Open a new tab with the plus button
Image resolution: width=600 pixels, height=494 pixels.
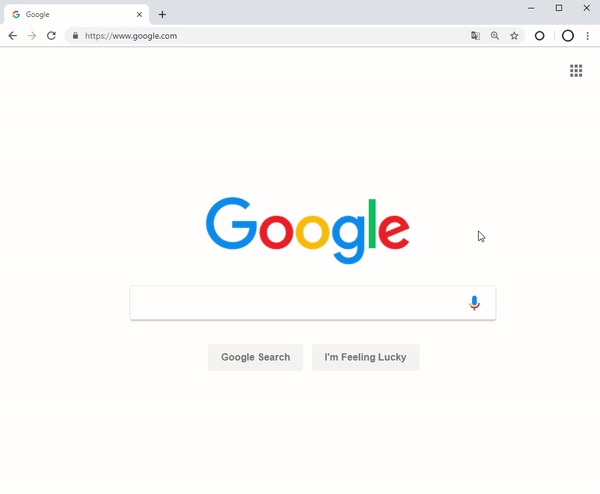tap(162, 15)
